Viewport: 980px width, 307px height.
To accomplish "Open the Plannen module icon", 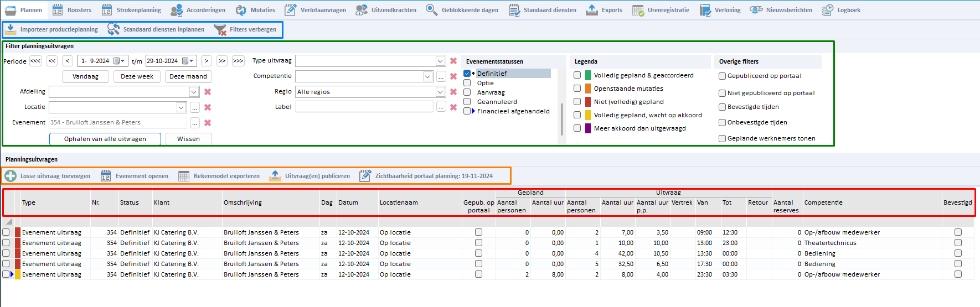I will [11, 10].
